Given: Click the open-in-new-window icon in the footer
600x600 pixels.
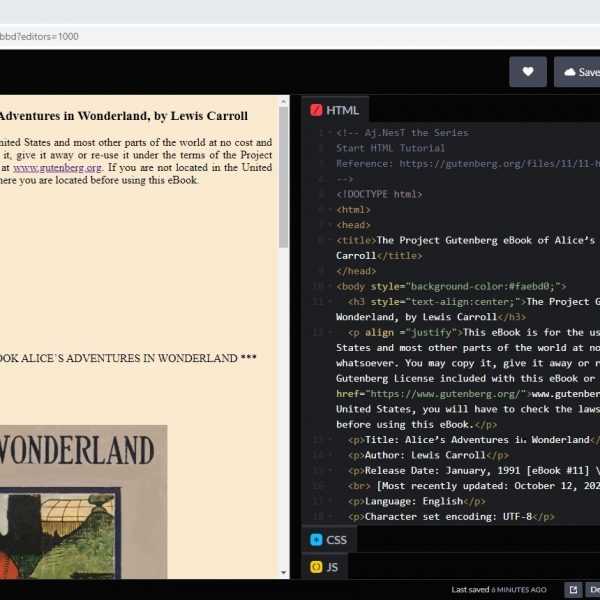Looking at the screenshot, I should [572, 590].
